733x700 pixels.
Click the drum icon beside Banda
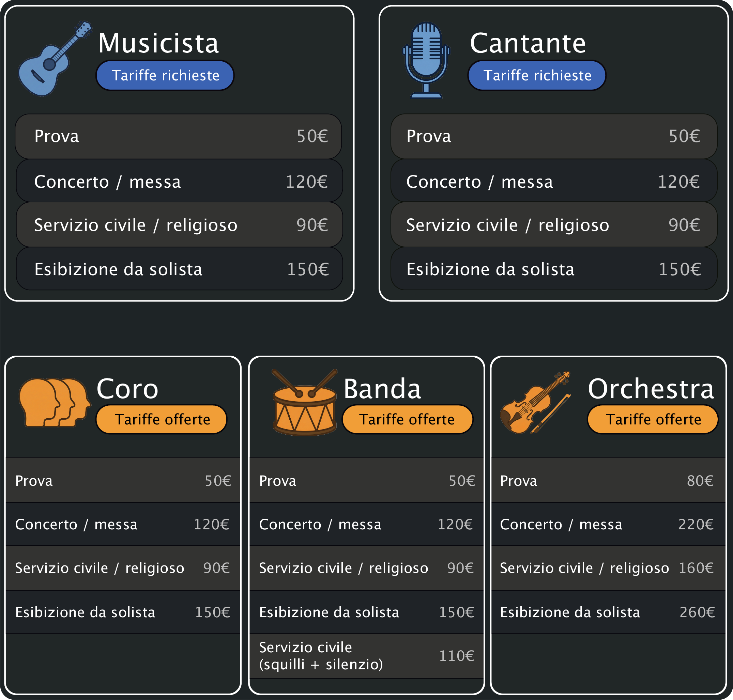point(305,403)
